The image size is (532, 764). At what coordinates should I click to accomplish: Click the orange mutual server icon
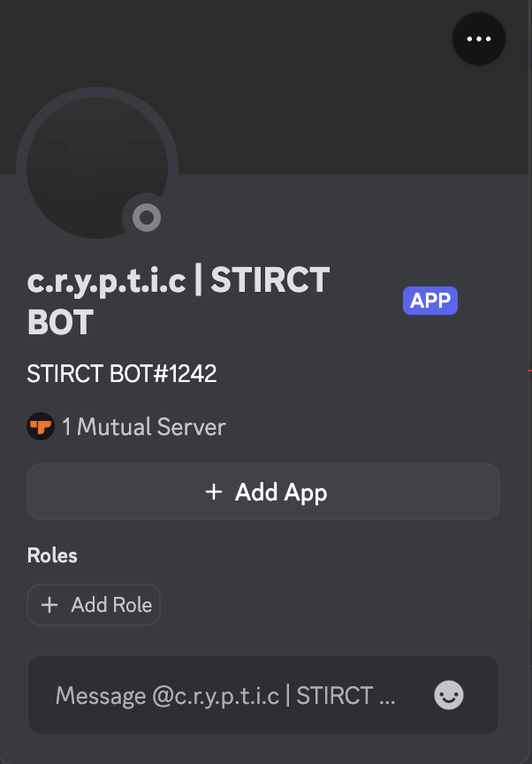pos(41,426)
